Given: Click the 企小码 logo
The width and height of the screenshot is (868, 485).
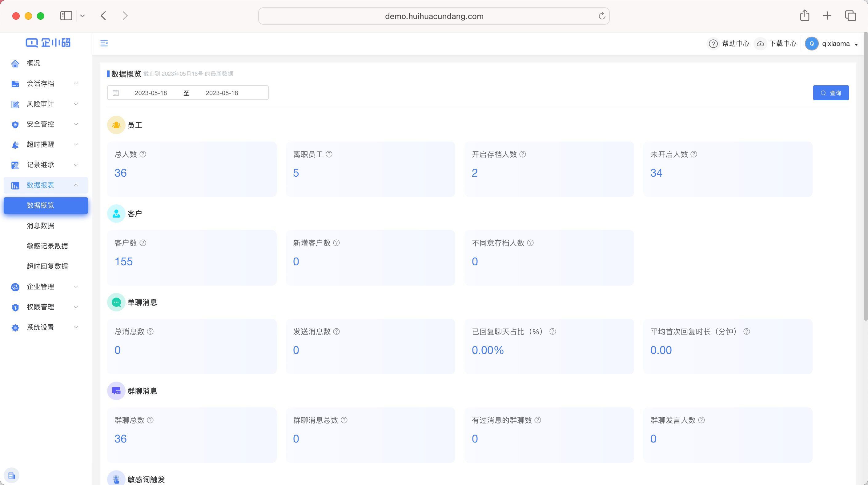Looking at the screenshot, I should [48, 43].
